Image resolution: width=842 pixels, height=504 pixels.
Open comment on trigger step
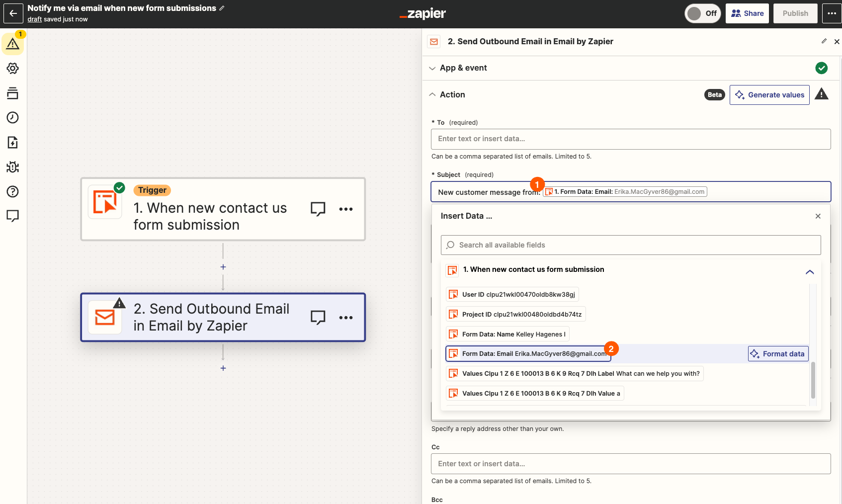pos(318,209)
